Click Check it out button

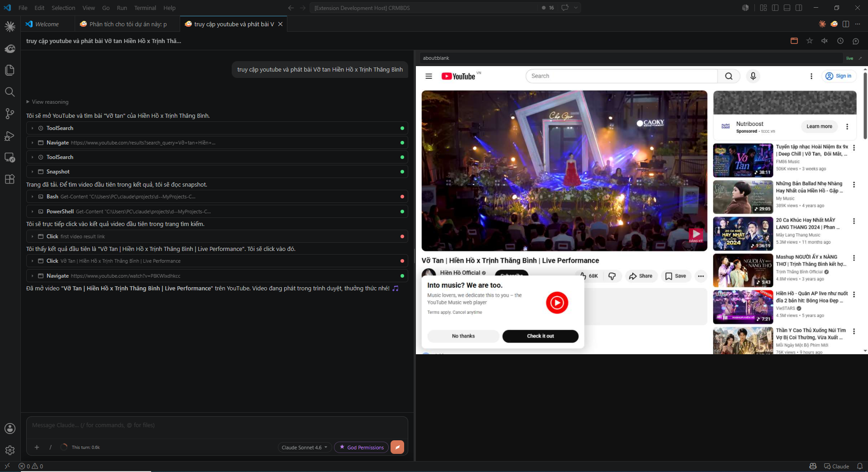pos(540,336)
